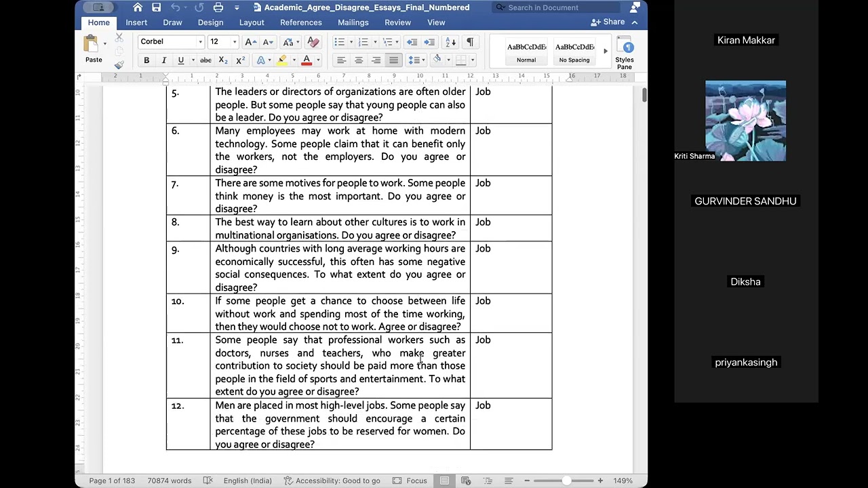Image resolution: width=868 pixels, height=488 pixels.
Task: Click Accessibility: Good to go status
Action: tap(332, 481)
